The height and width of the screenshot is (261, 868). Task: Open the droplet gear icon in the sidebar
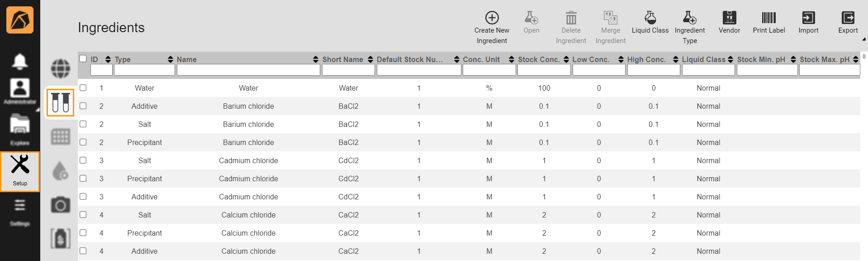pyautogui.click(x=61, y=171)
